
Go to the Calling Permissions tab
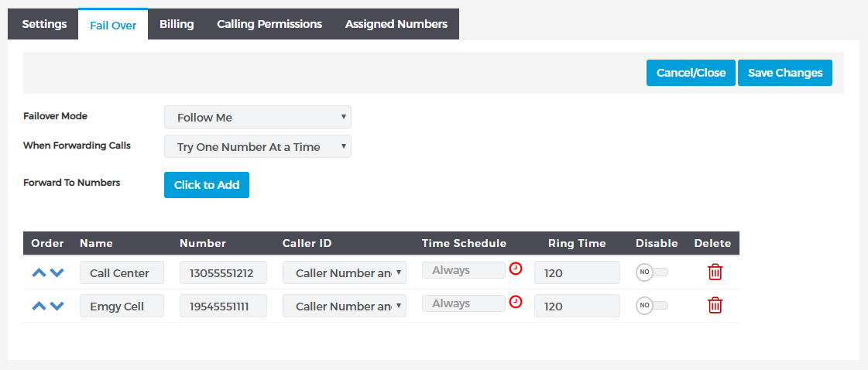click(x=269, y=24)
